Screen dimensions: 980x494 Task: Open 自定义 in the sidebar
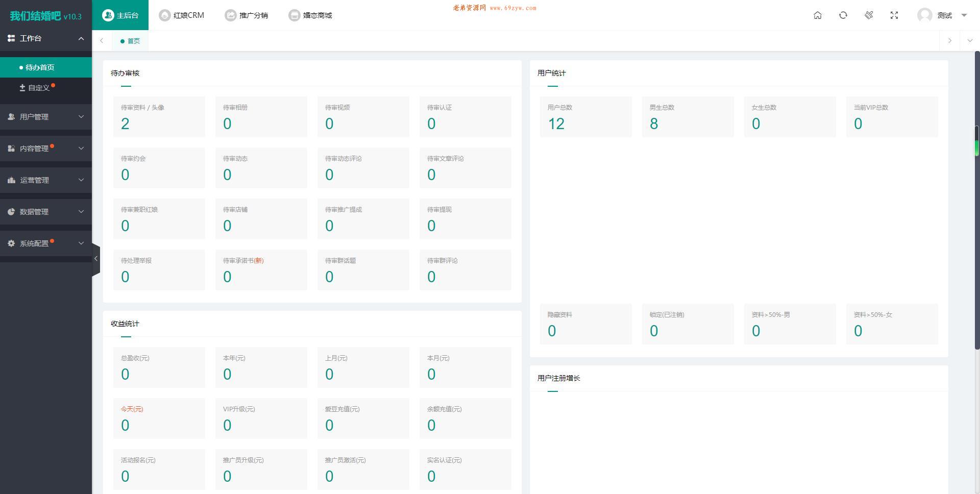[46, 88]
